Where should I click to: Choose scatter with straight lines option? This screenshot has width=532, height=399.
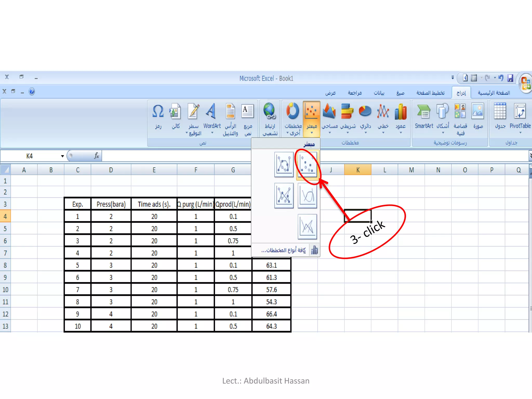click(x=308, y=227)
